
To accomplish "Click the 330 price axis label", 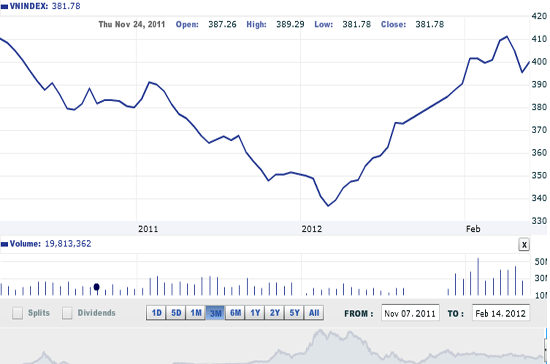I will click(x=539, y=221).
